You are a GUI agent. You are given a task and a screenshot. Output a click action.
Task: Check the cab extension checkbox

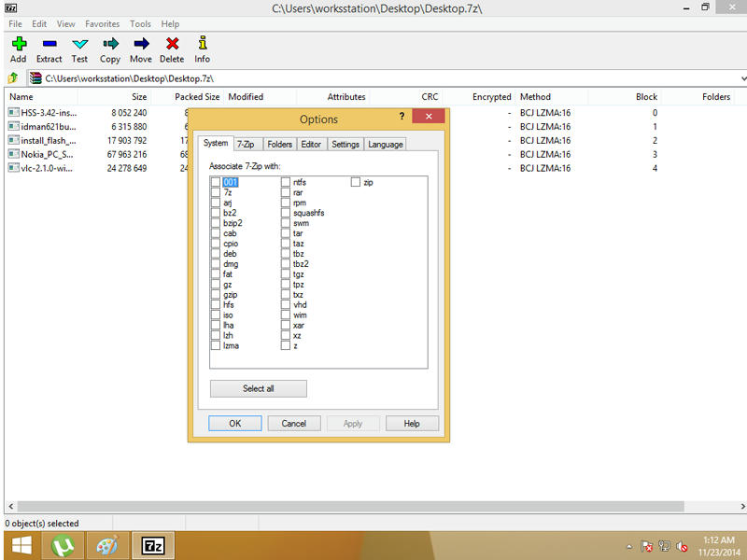point(216,233)
